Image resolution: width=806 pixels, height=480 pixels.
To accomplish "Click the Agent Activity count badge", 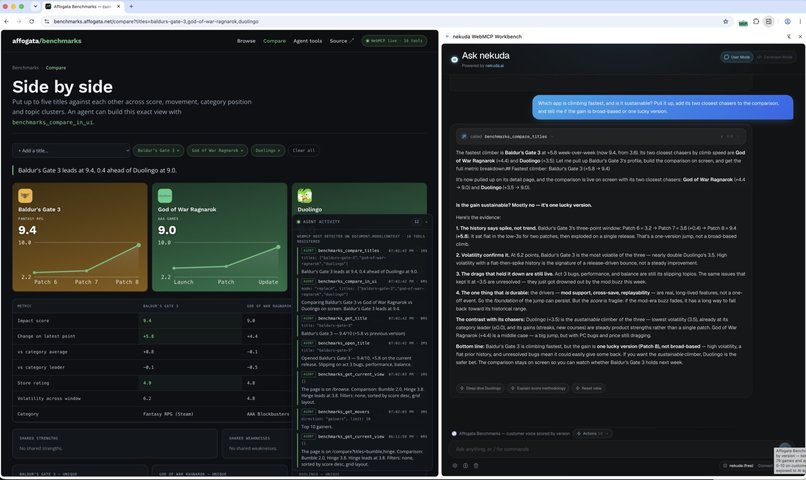I will (x=416, y=222).
